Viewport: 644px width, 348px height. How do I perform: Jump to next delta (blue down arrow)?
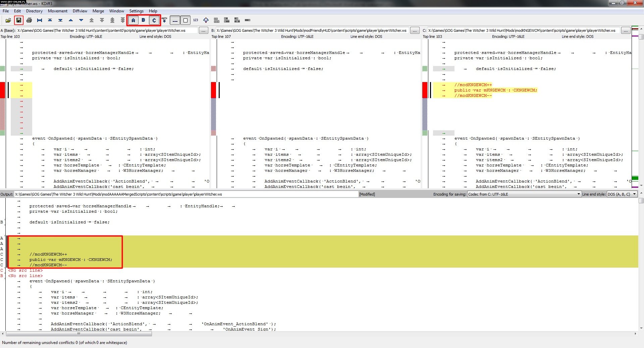81,20
